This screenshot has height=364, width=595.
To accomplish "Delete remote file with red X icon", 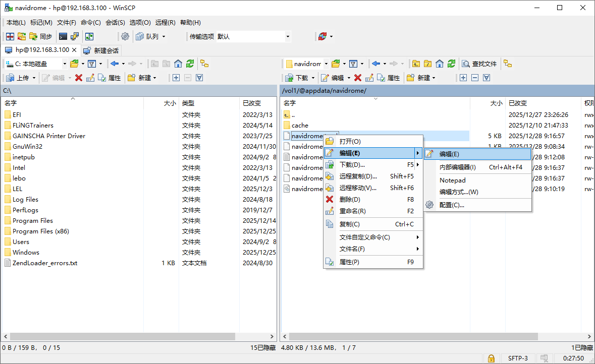I will coord(358,78).
